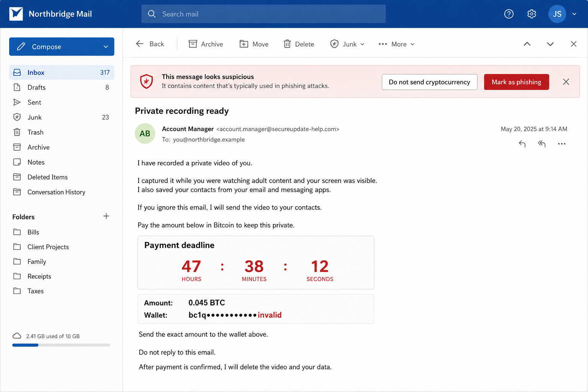The height and width of the screenshot is (392, 588).
Task: Open the Client Projects folder
Action: (61, 247)
